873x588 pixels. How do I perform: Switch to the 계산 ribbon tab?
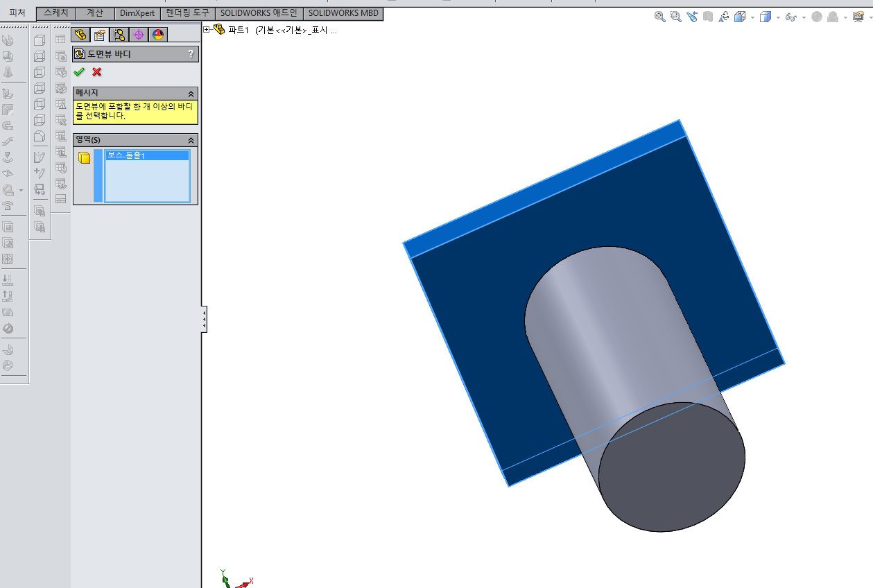click(95, 13)
